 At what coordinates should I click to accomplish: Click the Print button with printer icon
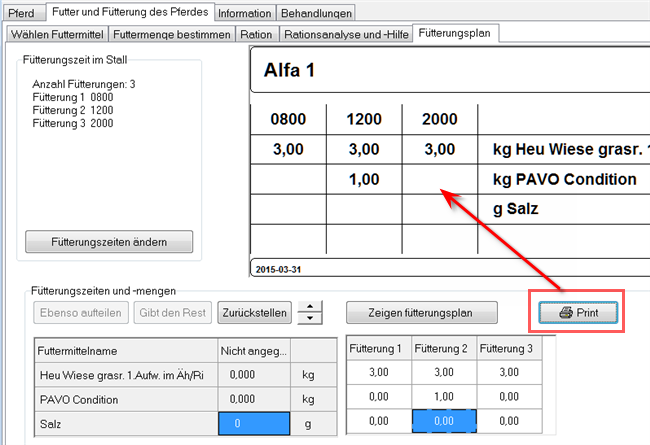pos(578,312)
